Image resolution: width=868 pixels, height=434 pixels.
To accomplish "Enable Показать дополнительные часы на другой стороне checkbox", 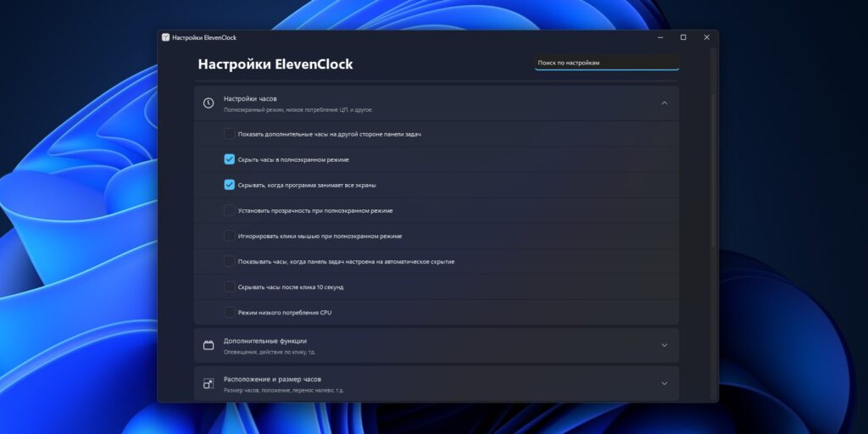I will tap(229, 134).
